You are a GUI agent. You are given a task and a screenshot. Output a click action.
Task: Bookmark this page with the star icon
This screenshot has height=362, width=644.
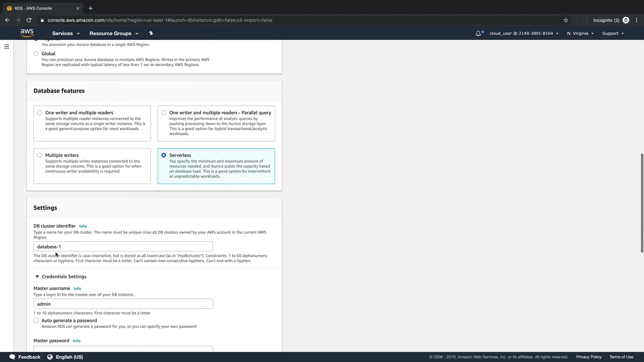[566, 20]
